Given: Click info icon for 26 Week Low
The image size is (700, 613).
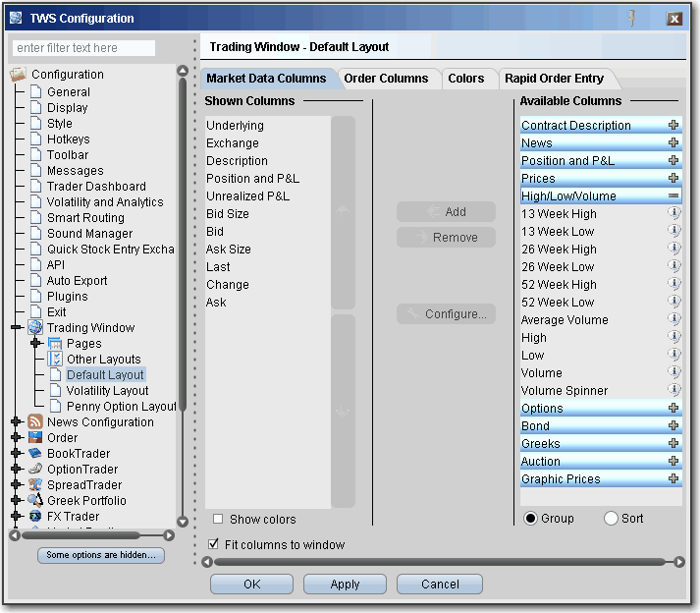Looking at the screenshot, I should [x=673, y=266].
